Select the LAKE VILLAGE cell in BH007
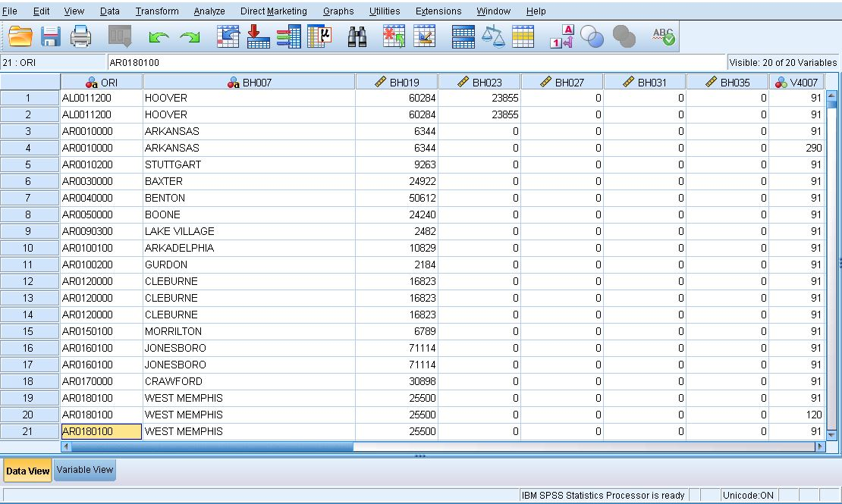The height and width of the screenshot is (504, 842). point(248,231)
